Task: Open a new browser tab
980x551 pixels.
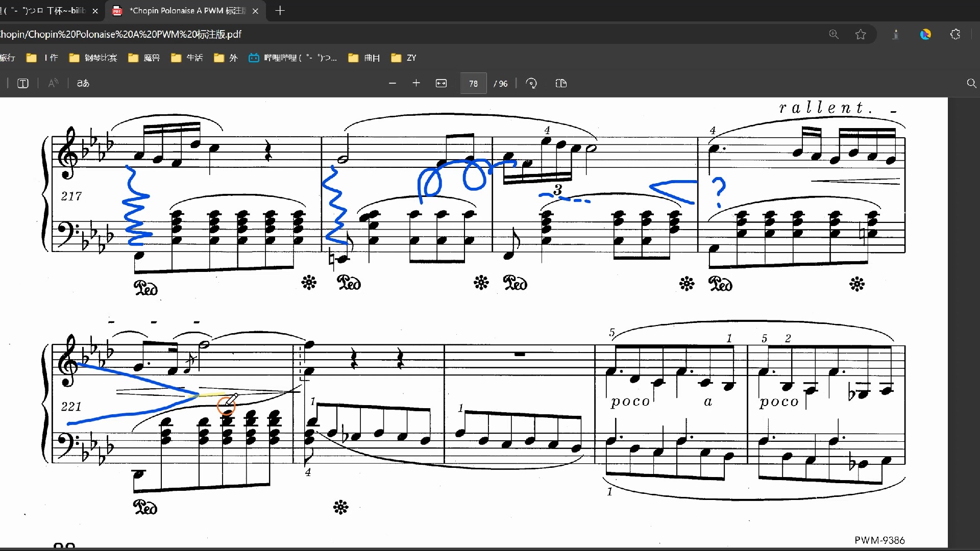Action: [x=280, y=11]
